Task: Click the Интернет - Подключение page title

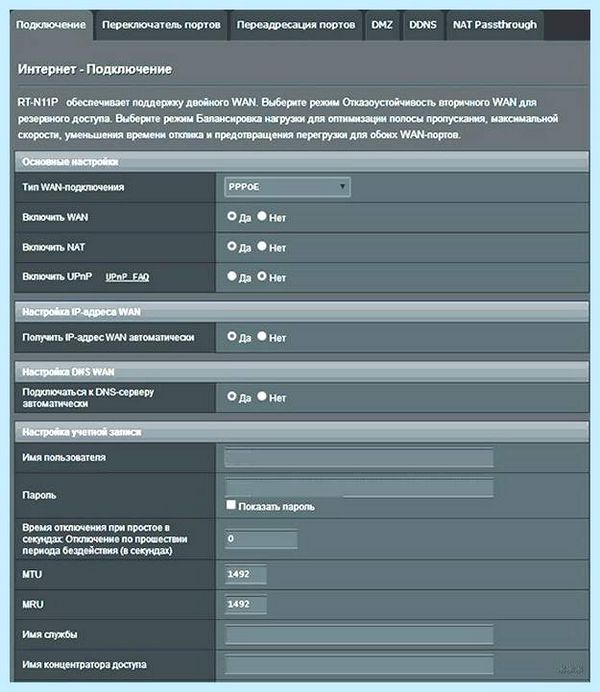Action: point(95,69)
